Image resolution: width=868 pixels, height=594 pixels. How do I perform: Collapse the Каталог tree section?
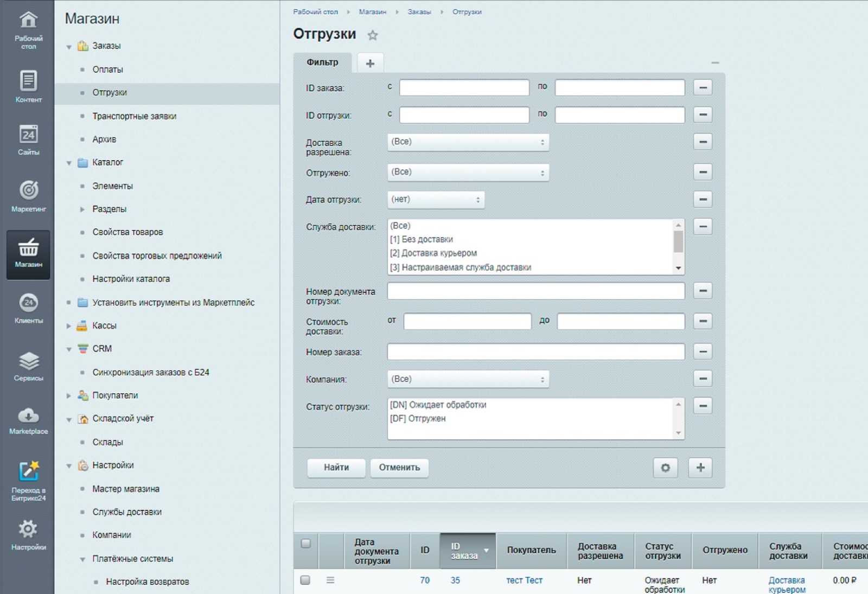(69, 163)
